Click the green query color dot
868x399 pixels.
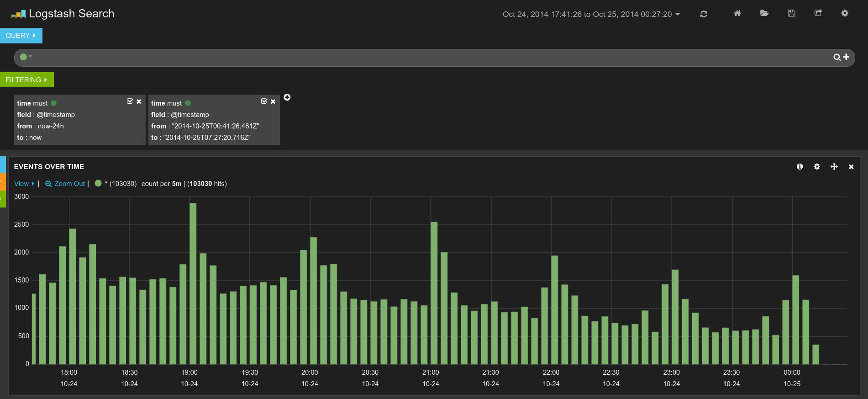pos(23,57)
